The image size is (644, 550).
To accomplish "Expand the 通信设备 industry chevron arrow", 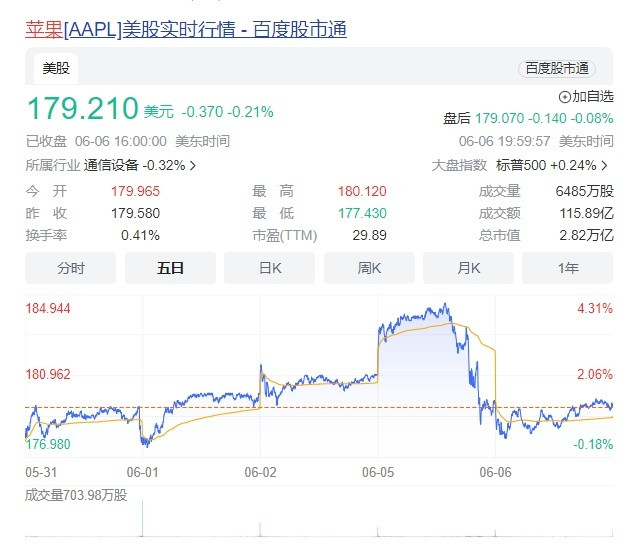I will click(193, 166).
